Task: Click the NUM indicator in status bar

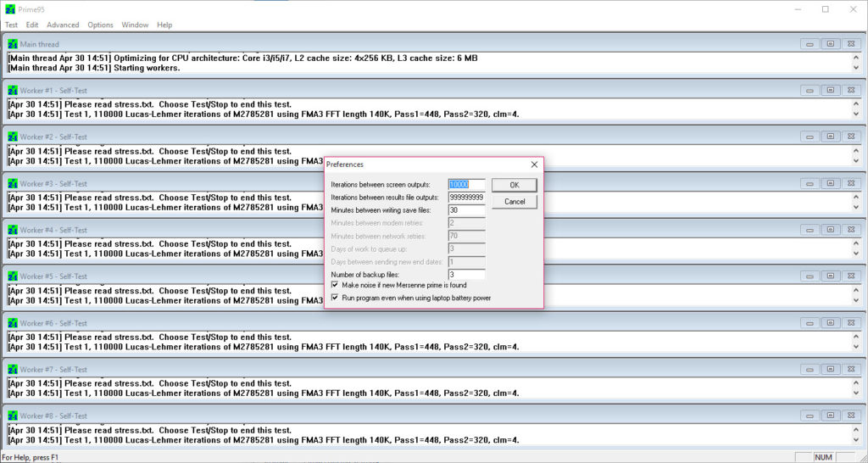Action: (823, 457)
